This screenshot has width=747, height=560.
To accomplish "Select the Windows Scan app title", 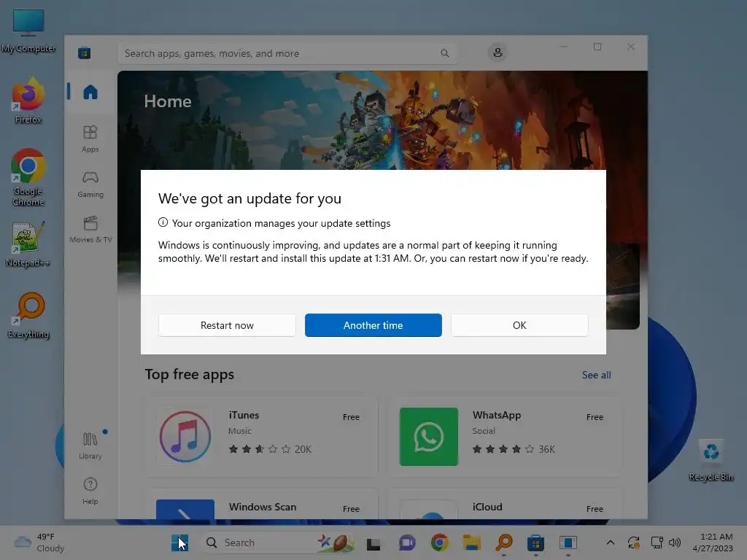I will point(263,507).
